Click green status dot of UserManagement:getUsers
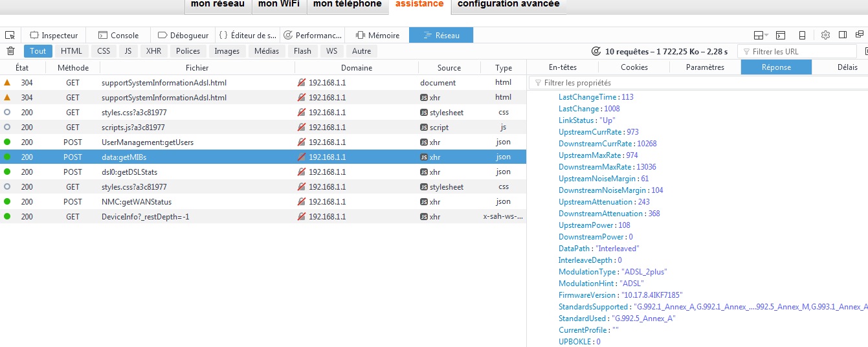The height and width of the screenshot is (347, 868). tap(7, 142)
